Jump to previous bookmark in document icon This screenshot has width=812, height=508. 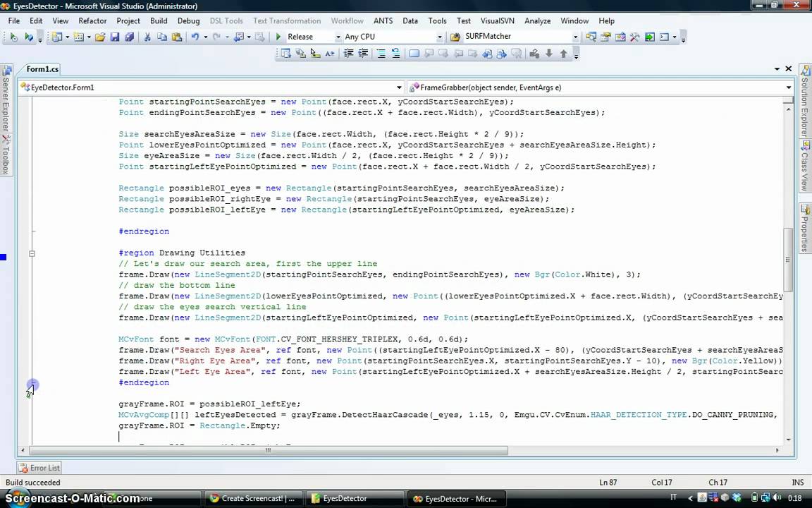[487, 53]
